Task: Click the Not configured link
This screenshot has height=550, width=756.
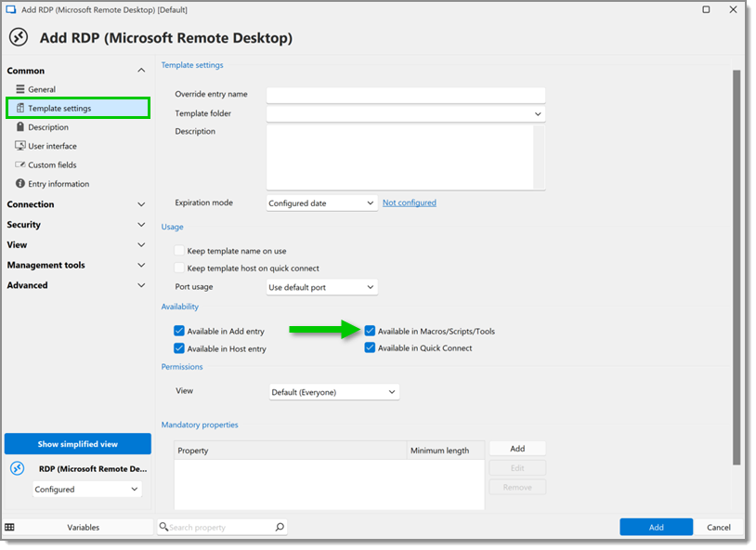Action: (x=410, y=203)
